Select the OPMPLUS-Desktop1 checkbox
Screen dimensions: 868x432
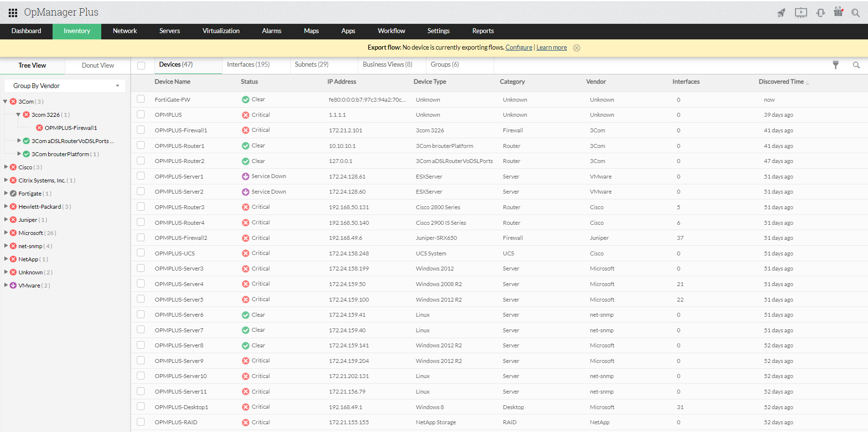[x=141, y=407]
